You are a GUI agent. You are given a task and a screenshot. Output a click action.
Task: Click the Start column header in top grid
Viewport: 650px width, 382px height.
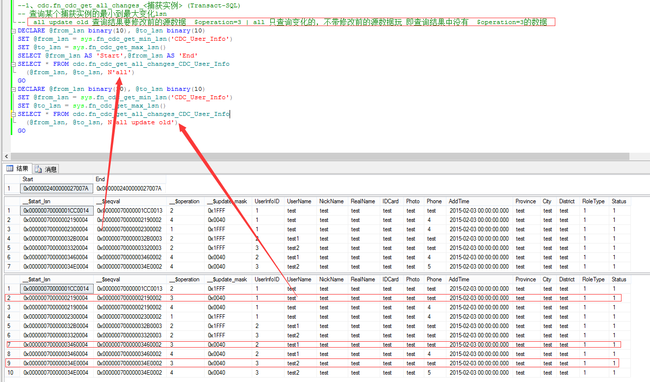28,179
